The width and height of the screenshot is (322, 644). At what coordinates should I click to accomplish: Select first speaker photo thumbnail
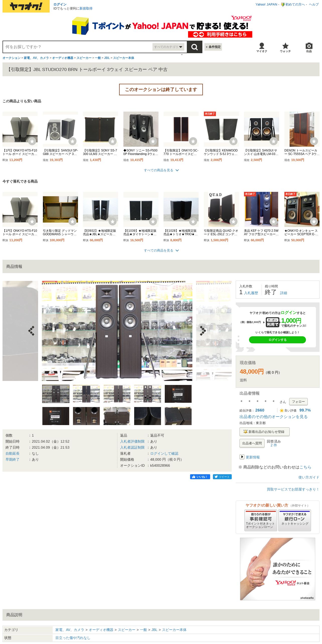pyautogui.click(x=56, y=394)
